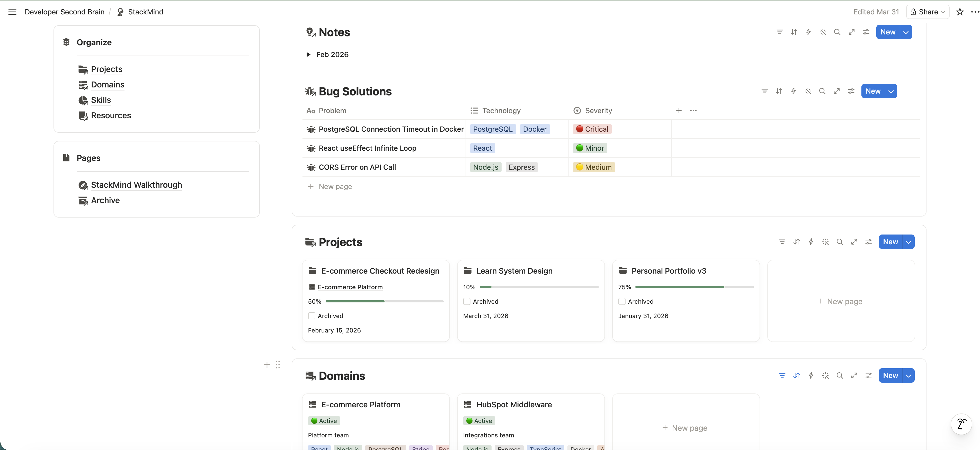Open the New button dropdown for Domains
The width and height of the screenshot is (980, 450).
tap(908, 375)
